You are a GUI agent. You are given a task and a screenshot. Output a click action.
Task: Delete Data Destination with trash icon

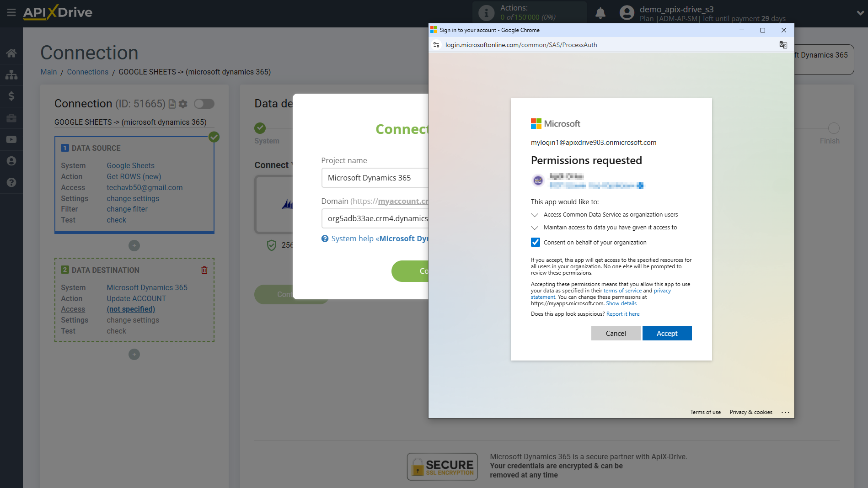(204, 270)
